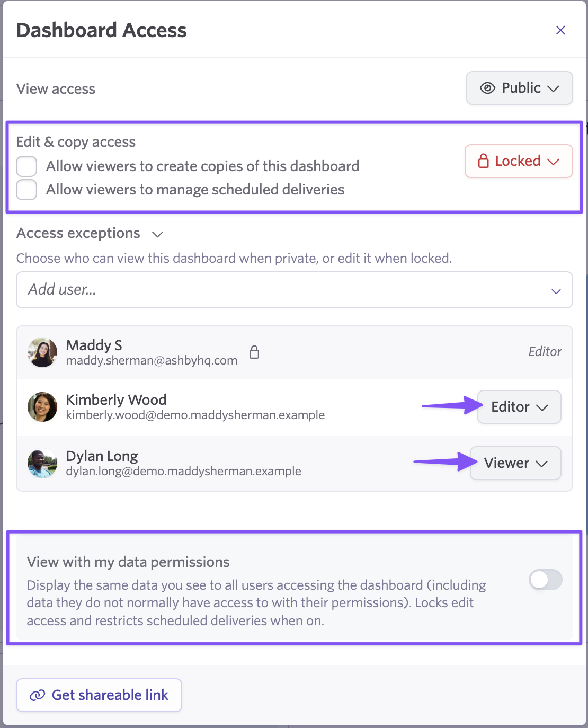Viewport: 588px width, 728px height.
Task: Close the Dashboard Access dialog
Action: pyautogui.click(x=560, y=30)
